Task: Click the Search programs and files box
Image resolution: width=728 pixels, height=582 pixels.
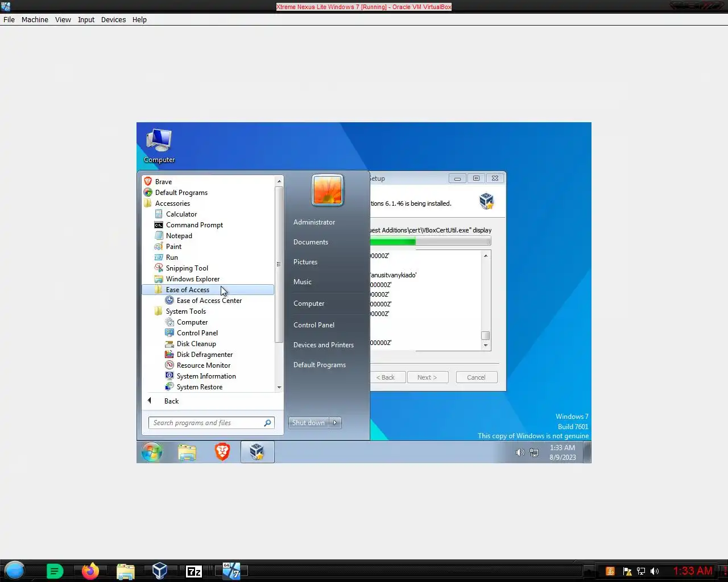Action: pos(205,423)
